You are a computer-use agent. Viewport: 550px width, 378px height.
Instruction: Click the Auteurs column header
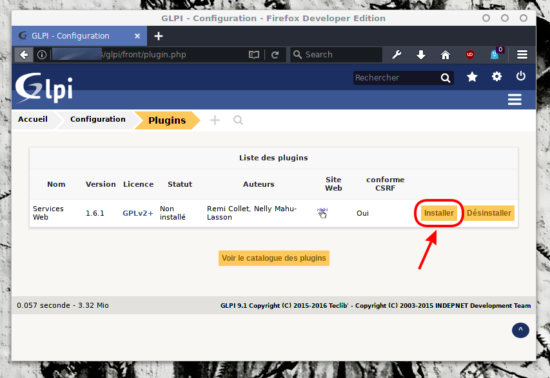(x=259, y=184)
